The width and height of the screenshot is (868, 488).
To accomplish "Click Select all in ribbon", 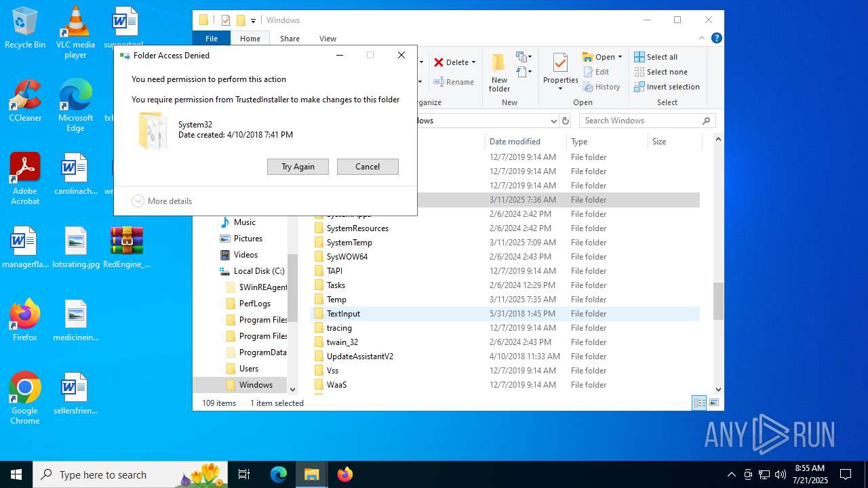I will tap(656, 57).
